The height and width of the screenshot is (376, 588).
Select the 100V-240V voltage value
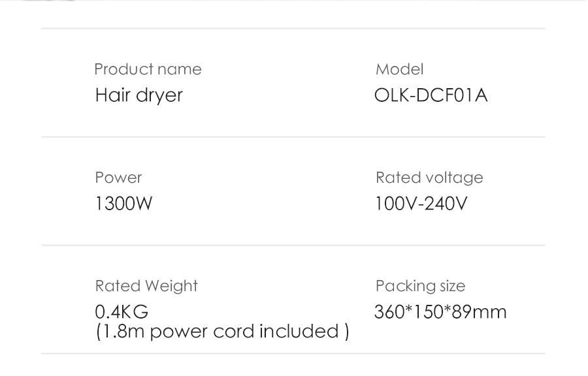[421, 204]
